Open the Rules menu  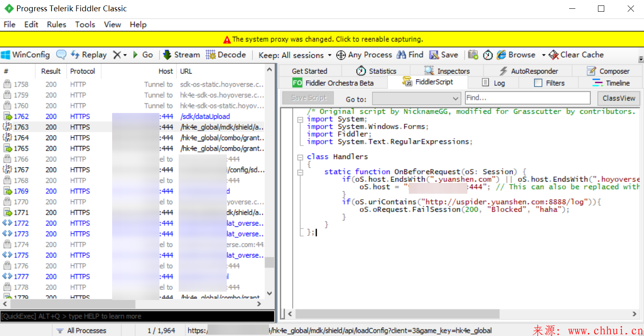[56, 24]
